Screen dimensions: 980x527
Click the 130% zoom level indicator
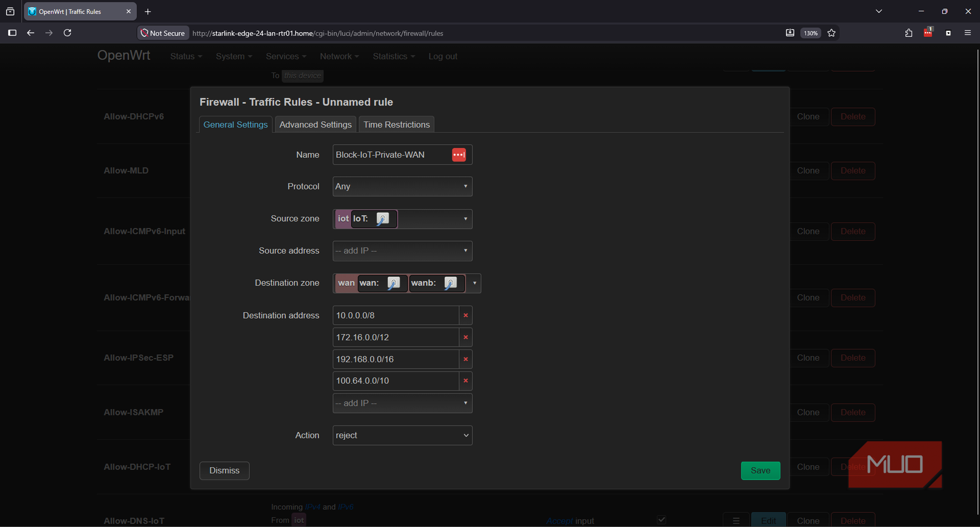(811, 33)
